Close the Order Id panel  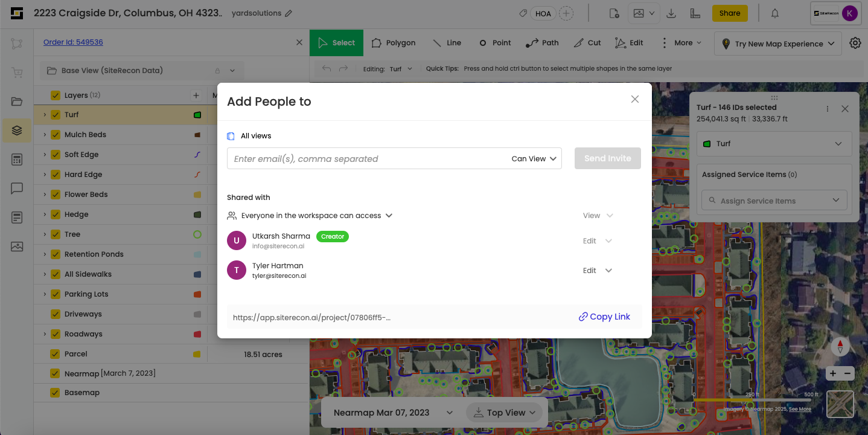pos(299,42)
